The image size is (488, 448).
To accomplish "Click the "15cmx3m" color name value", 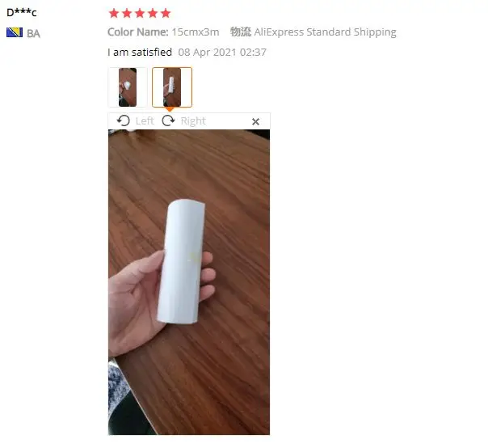I will pos(196,32).
